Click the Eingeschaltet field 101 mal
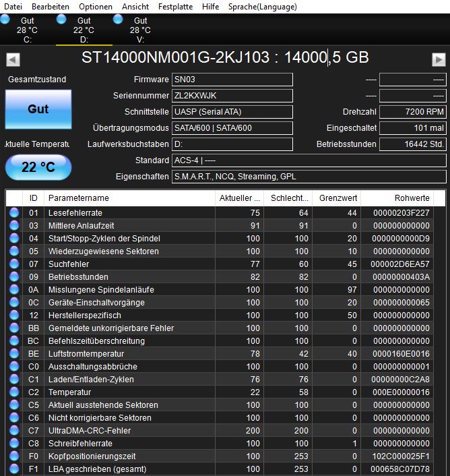The height and width of the screenshot is (476, 450). click(413, 128)
